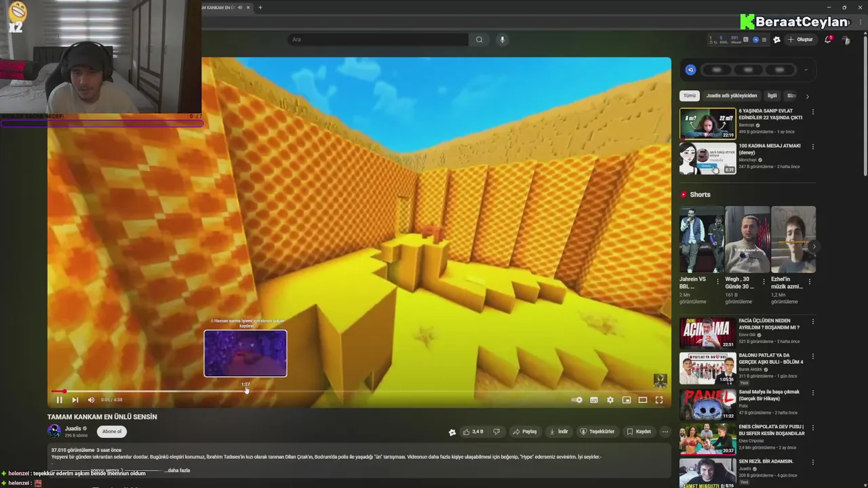Focus the 'Ara' search field
The height and width of the screenshot is (488, 868).
[378, 39]
